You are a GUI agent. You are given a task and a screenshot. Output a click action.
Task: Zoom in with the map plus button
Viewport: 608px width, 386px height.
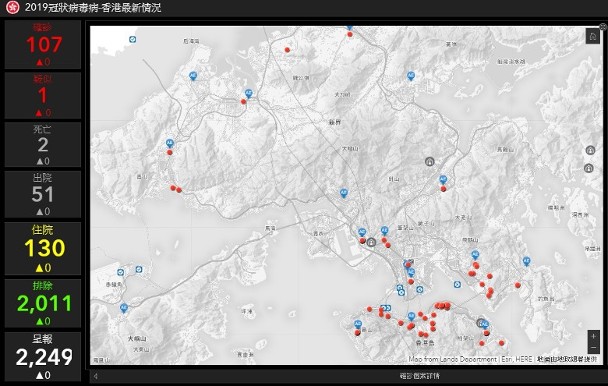click(593, 336)
